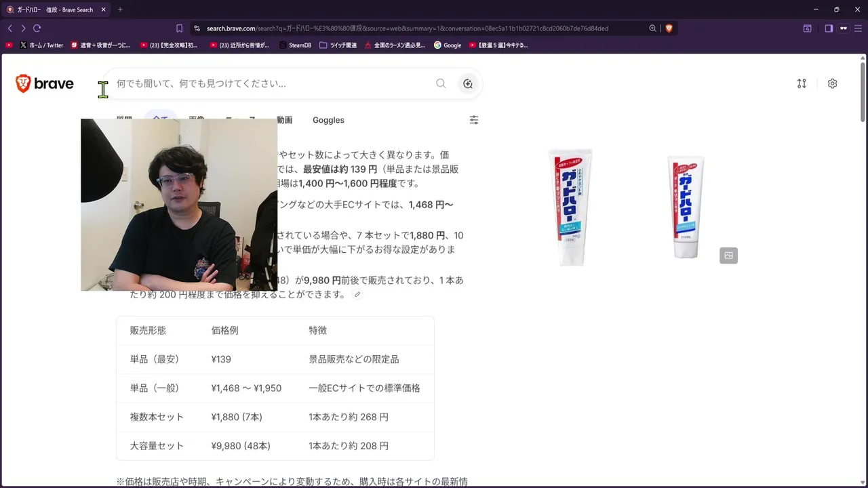Click the 複数本セット row label
868x488 pixels.
[x=157, y=417]
